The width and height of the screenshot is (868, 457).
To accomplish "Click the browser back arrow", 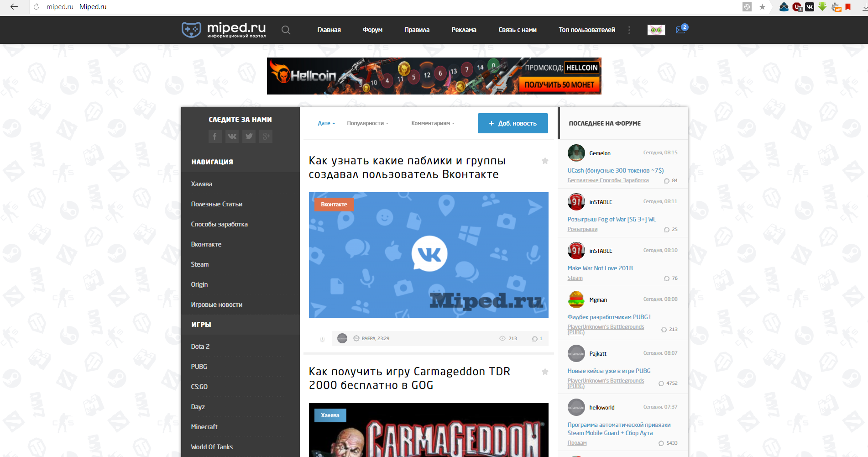I will click(14, 7).
